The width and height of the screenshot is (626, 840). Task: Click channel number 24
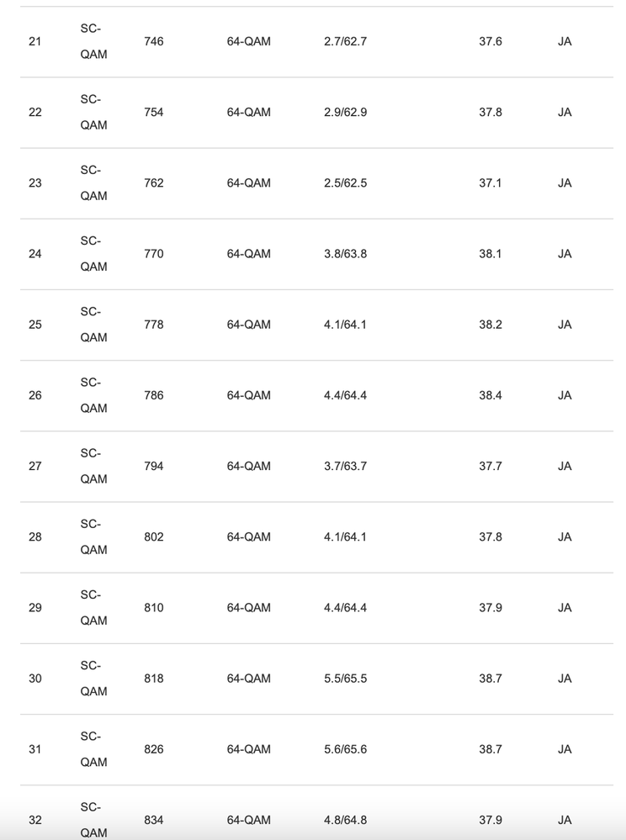(34, 253)
